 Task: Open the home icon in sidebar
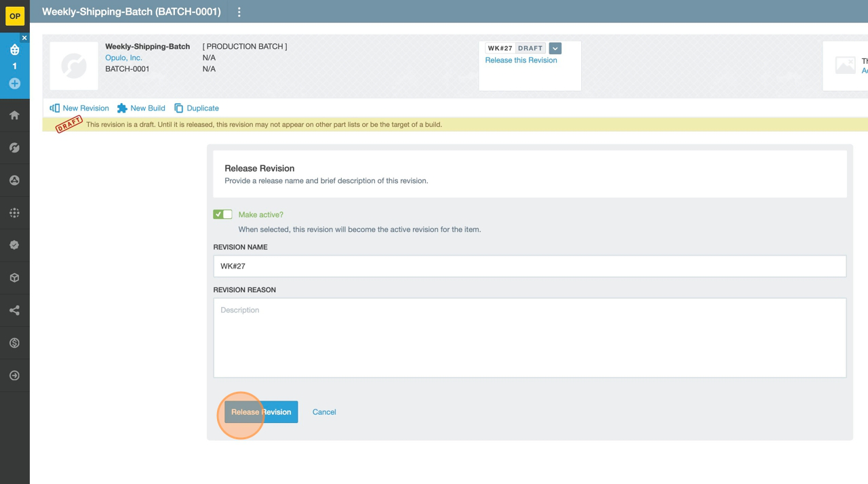point(14,115)
